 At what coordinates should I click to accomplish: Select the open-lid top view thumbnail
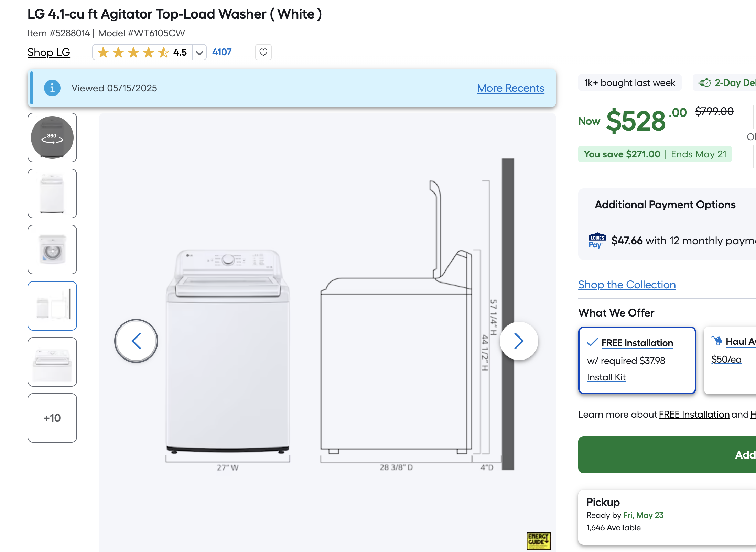point(52,250)
